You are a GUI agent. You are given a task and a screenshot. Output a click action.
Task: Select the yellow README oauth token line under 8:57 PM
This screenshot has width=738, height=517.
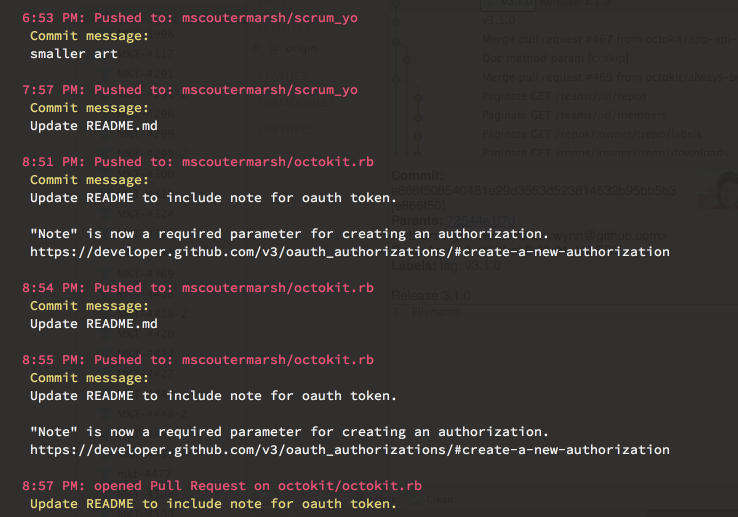213,504
